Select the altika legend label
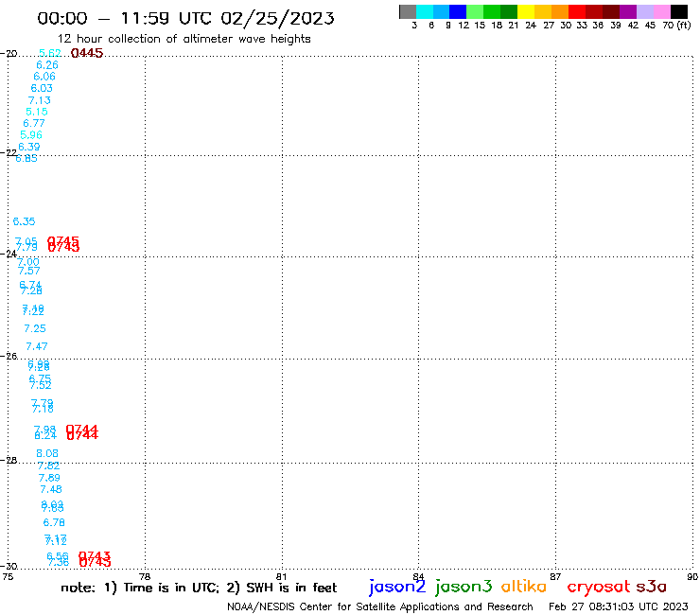The height and width of the screenshot is (615, 700). click(524, 587)
